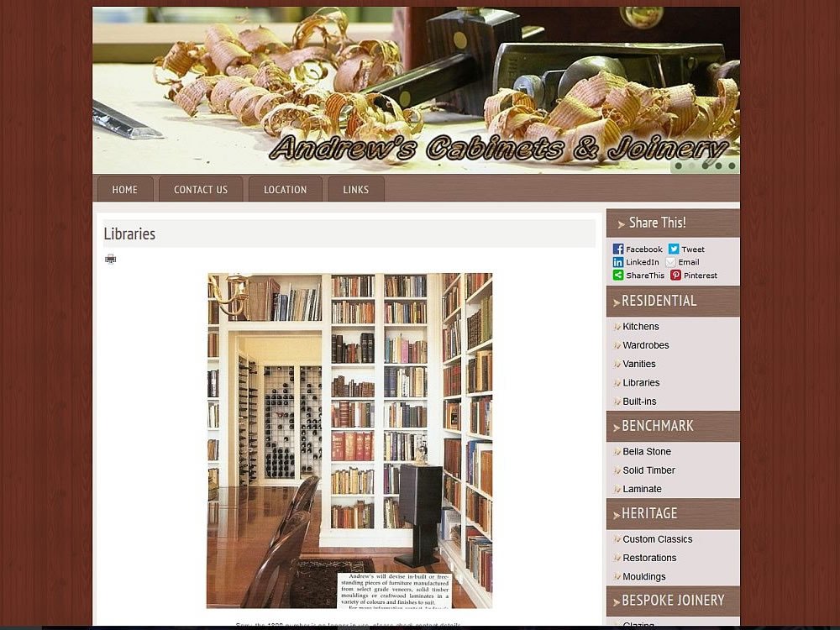This screenshot has width=840, height=630.
Task: Share page via Tweet icon
Action: (x=674, y=249)
